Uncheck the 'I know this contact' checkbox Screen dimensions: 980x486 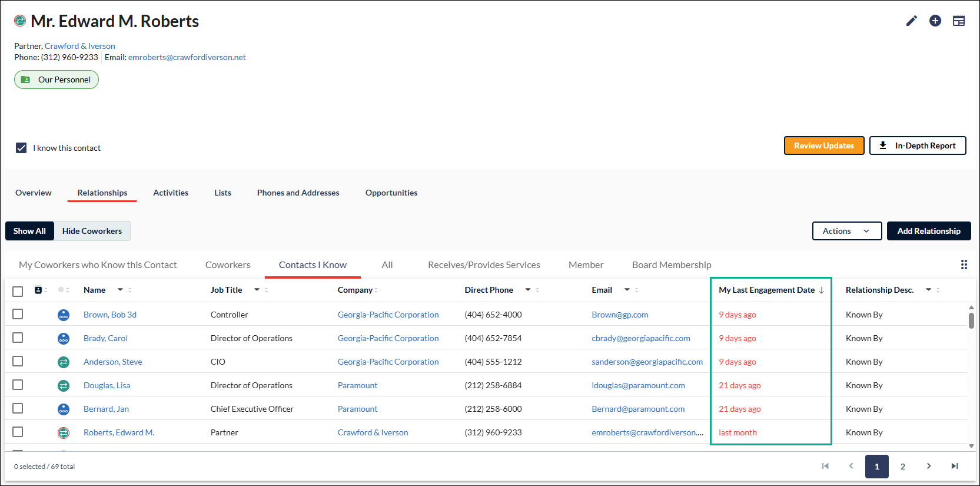coord(21,148)
